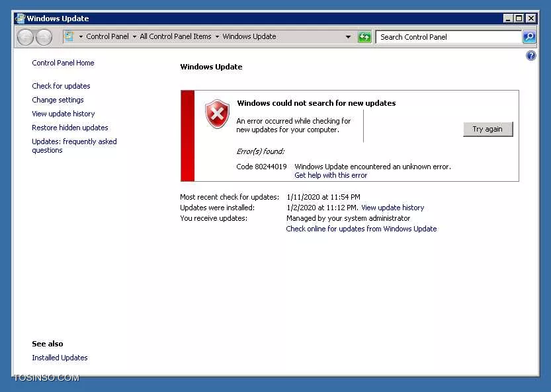Open Updates: frequently asked questions
This screenshot has width=551, height=392.
point(74,146)
